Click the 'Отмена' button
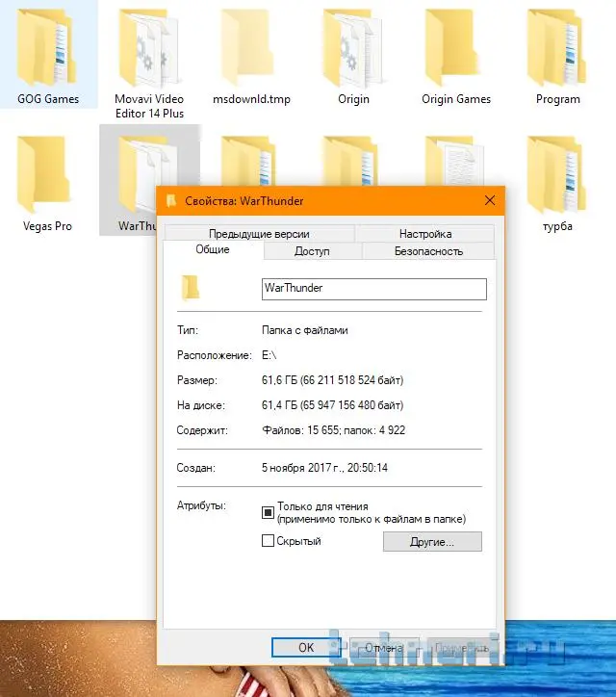The height and width of the screenshot is (697, 616). tap(384, 648)
